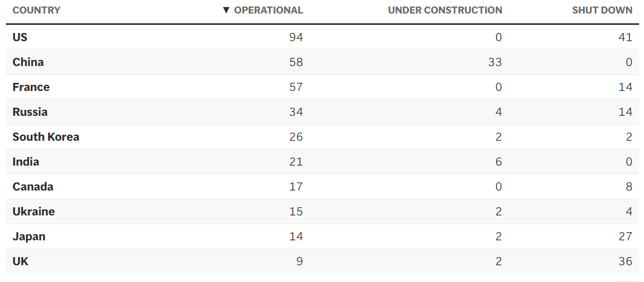The image size is (644, 282).
Task: Select the India row label
Action: pos(26,162)
